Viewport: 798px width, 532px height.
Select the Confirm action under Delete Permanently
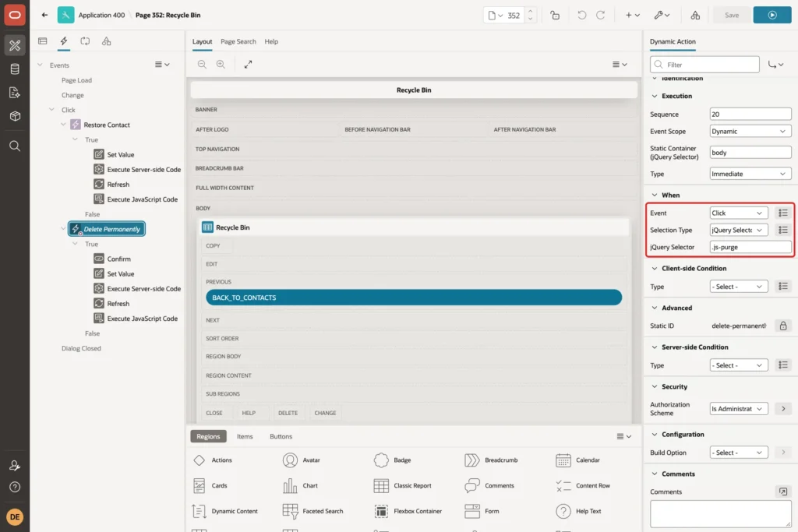pyautogui.click(x=119, y=259)
